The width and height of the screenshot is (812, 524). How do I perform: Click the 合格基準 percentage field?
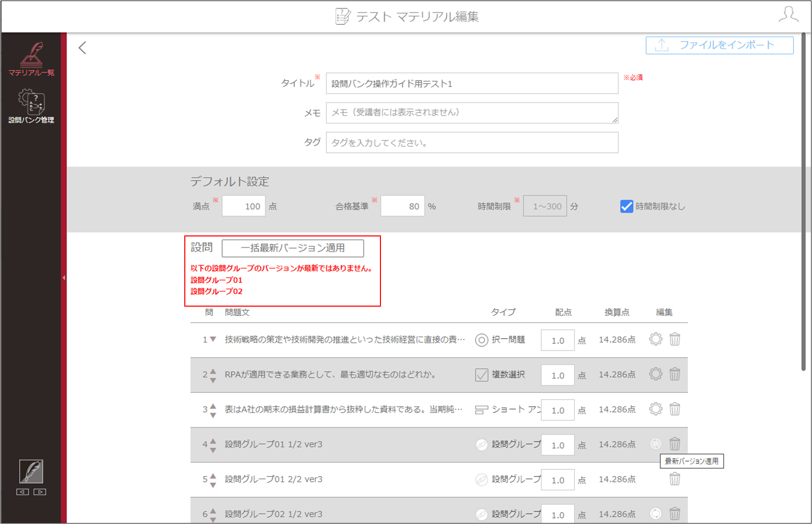(403, 206)
